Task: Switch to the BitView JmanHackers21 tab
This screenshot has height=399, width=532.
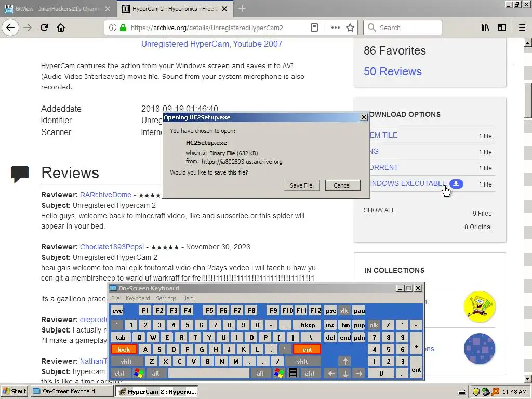Action: [57, 9]
